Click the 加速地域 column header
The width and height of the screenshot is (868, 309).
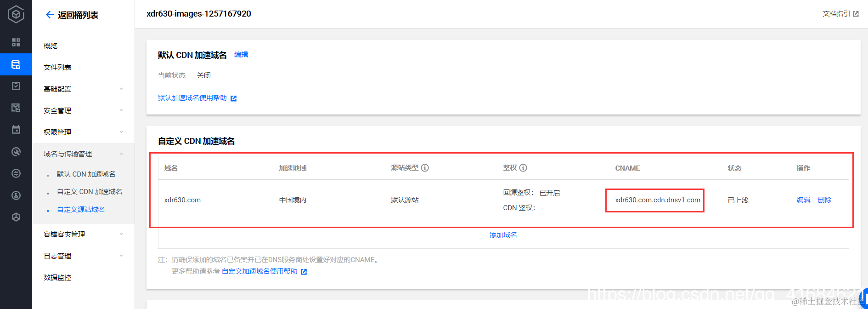293,168
